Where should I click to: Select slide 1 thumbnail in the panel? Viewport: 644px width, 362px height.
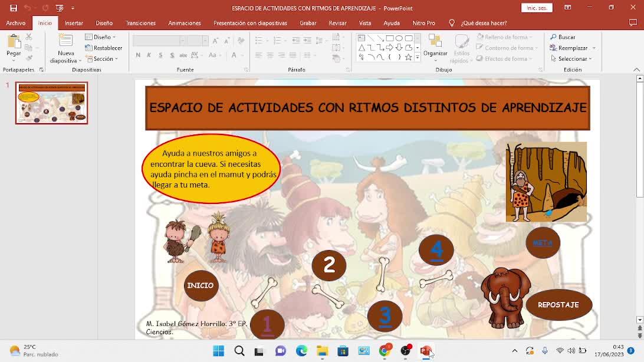(x=52, y=103)
